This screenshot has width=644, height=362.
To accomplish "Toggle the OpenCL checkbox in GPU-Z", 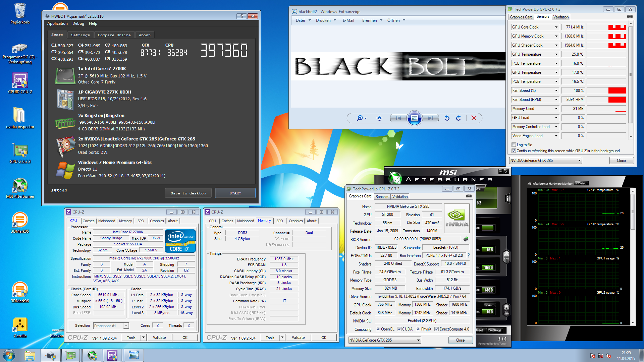I will 378,329.
